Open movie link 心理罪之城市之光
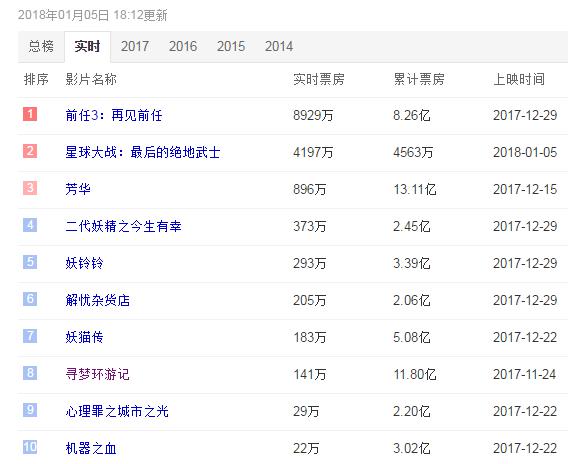The image size is (583, 464). [117, 412]
